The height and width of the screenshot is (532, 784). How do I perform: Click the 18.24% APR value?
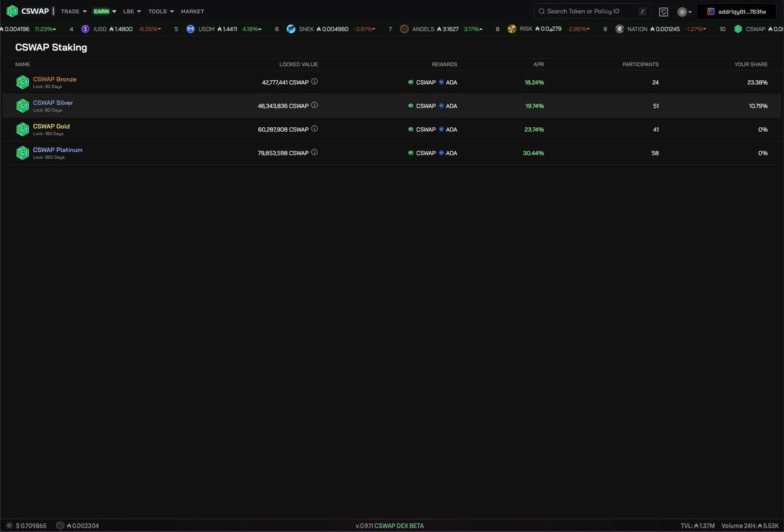tap(534, 82)
